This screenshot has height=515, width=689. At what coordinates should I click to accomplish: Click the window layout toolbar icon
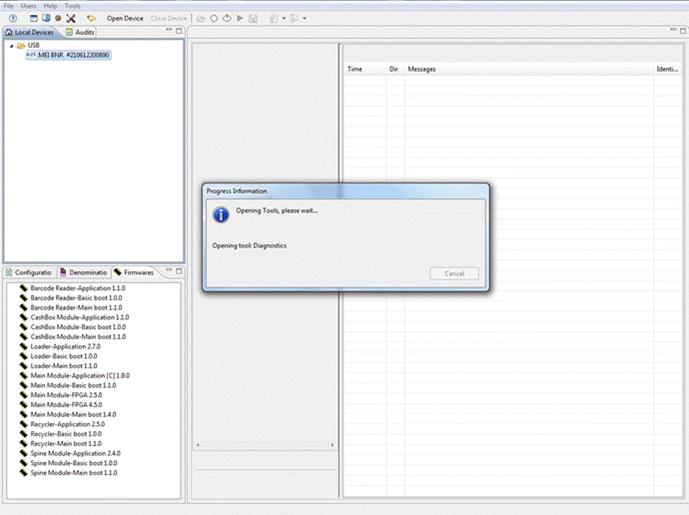click(33, 18)
